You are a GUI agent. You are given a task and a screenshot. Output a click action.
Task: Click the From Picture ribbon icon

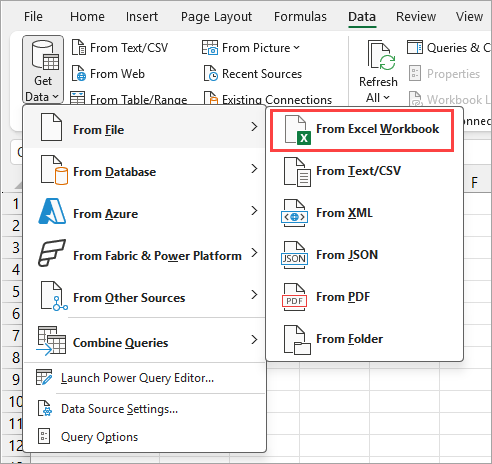210,48
